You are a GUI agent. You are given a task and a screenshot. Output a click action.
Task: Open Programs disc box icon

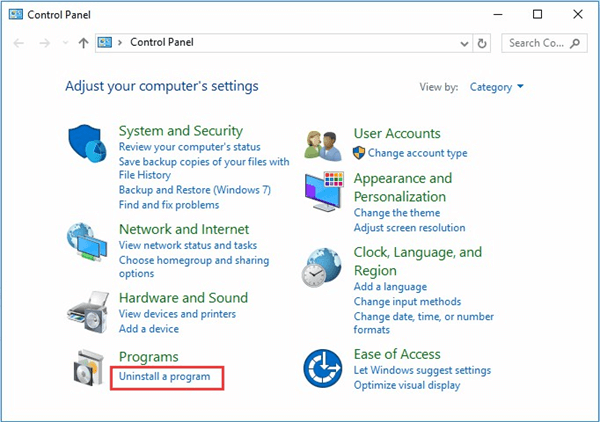(89, 368)
